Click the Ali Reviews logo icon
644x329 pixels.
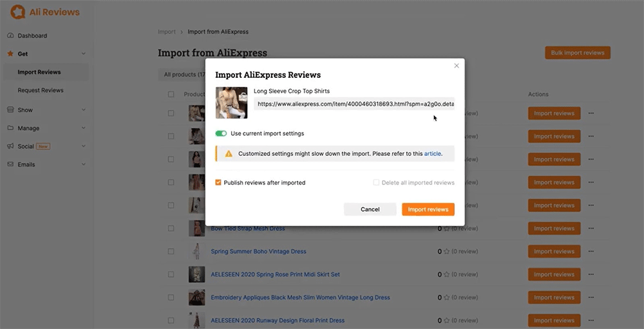(18, 12)
